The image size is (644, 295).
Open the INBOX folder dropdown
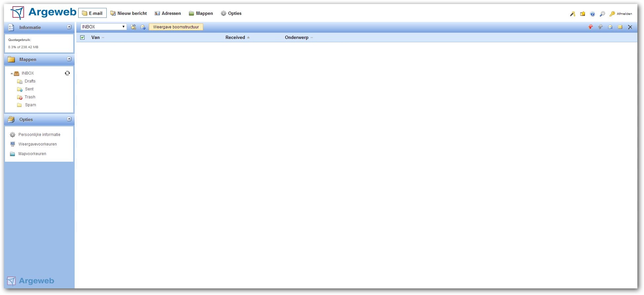(103, 27)
